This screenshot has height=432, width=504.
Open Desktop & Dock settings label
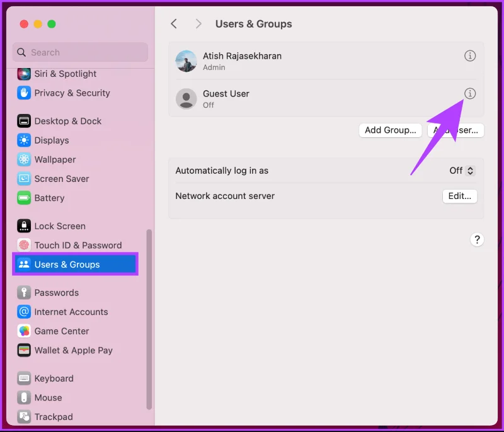tap(68, 121)
